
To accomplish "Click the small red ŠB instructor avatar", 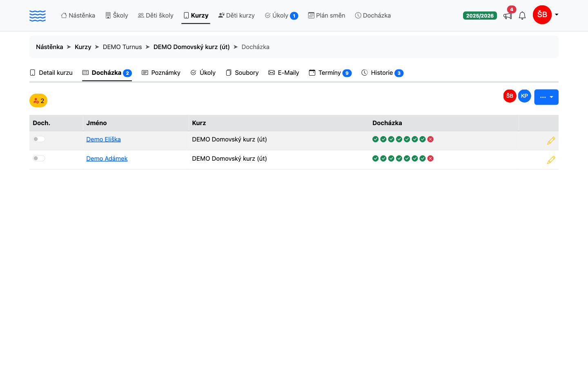I will click(x=510, y=96).
